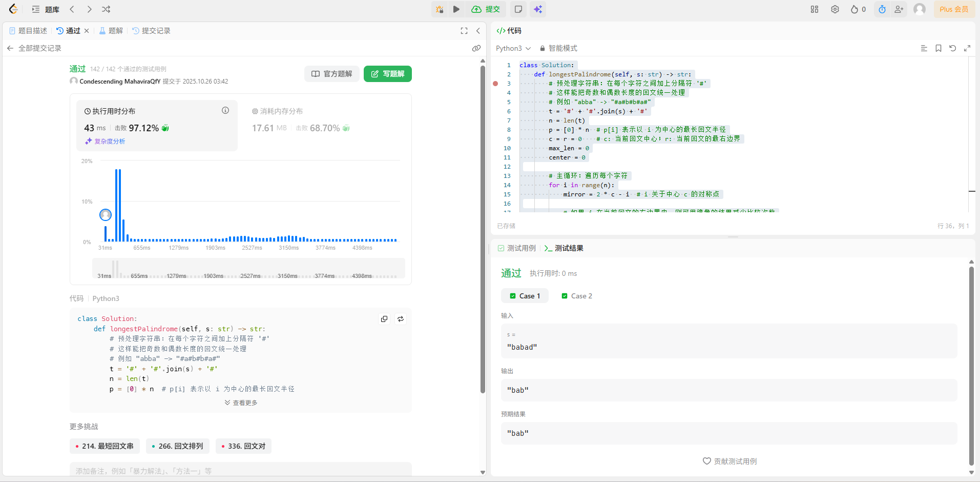980x482 pixels.
Task: Click the runtime distribution range slider
Action: pos(248,269)
